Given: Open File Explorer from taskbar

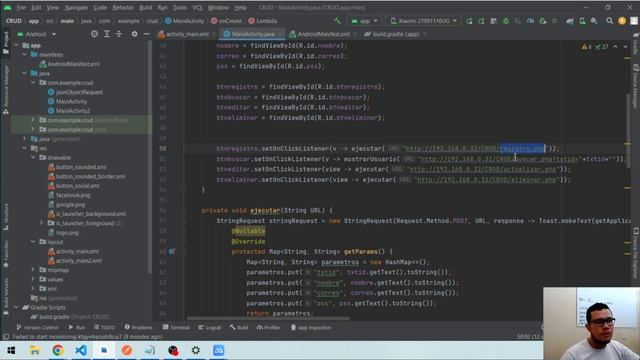Looking at the screenshot, I should [34, 350].
